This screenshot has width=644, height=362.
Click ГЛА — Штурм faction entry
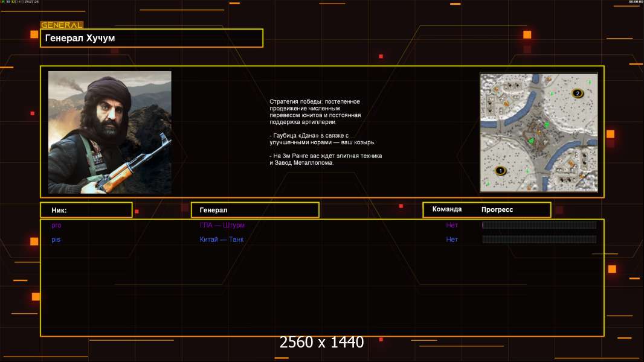click(222, 225)
